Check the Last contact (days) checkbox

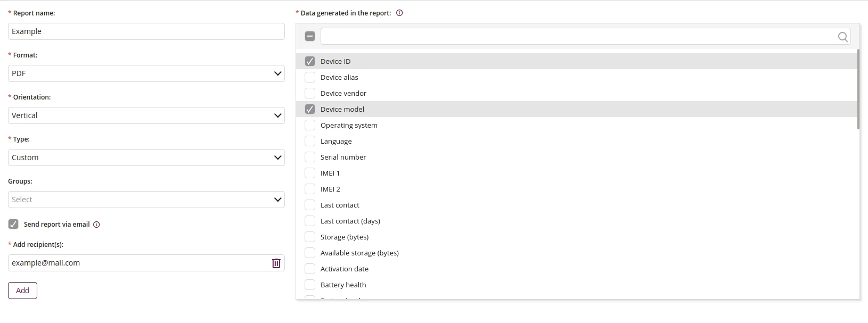point(310,221)
